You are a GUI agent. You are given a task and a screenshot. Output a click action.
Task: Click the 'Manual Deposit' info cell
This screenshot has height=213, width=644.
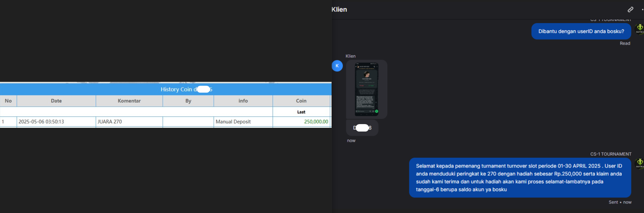243,122
